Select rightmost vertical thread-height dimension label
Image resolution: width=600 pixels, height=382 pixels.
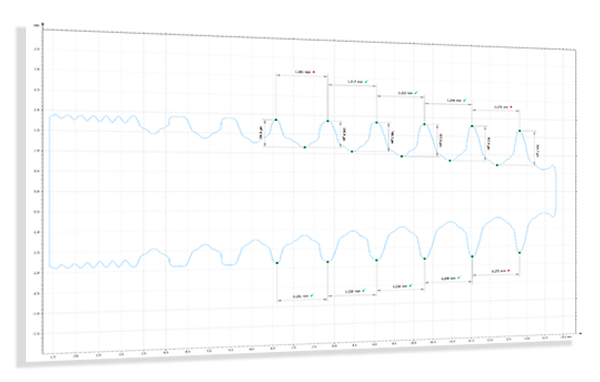click(x=538, y=150)
